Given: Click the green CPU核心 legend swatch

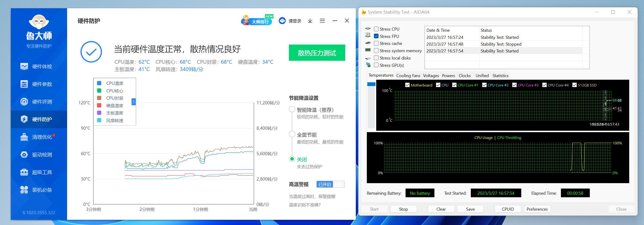Looking at the screenshot, I should pyautogui.click(x=99, y=91).
